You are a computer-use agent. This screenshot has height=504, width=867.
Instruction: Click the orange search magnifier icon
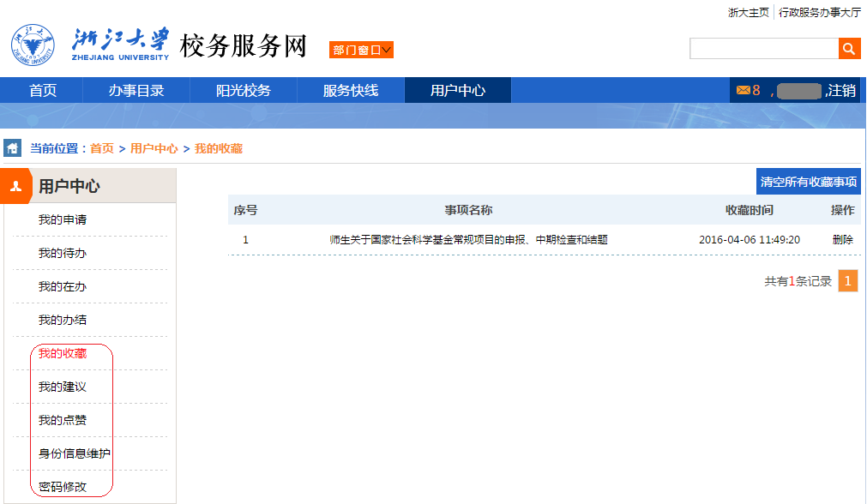tap(849, 49)
